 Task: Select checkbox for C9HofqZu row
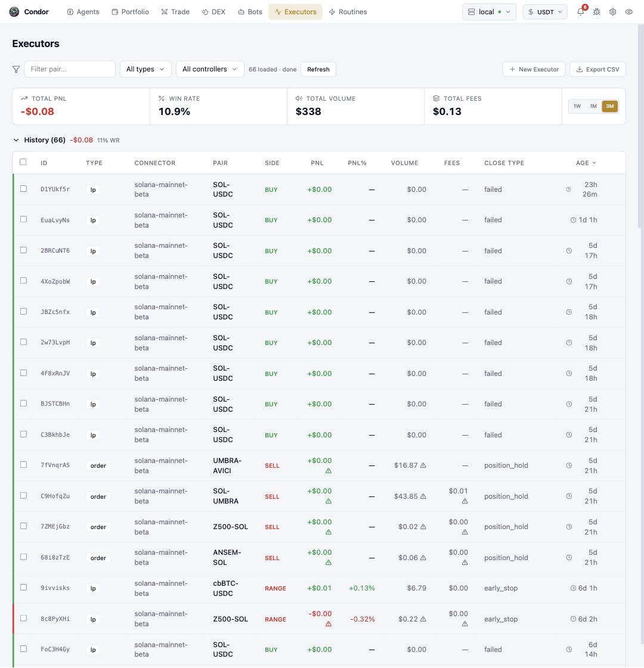click(x=23, y=495)
